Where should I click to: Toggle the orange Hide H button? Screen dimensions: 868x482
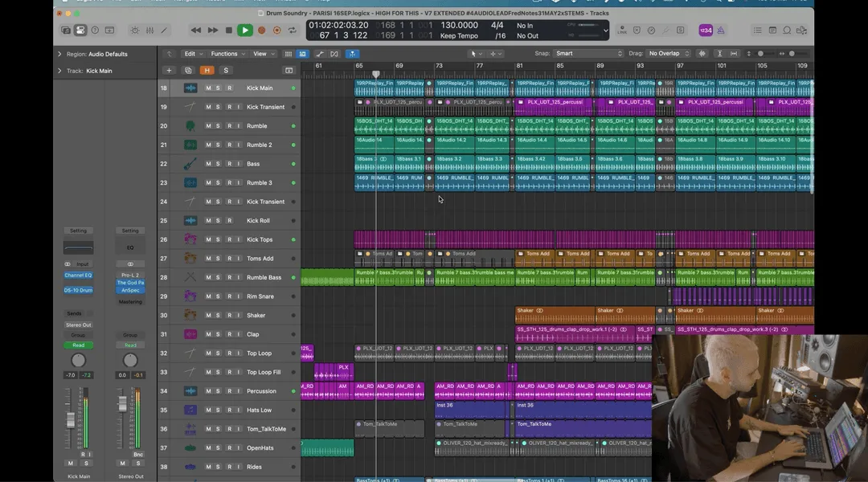[207, 70]
